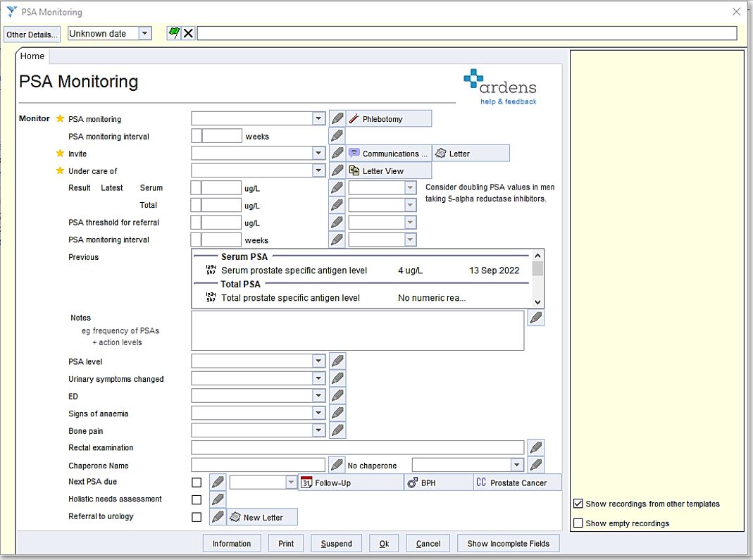Expand the Invite dropdown

pyautogui.click(x=318, y=154)
